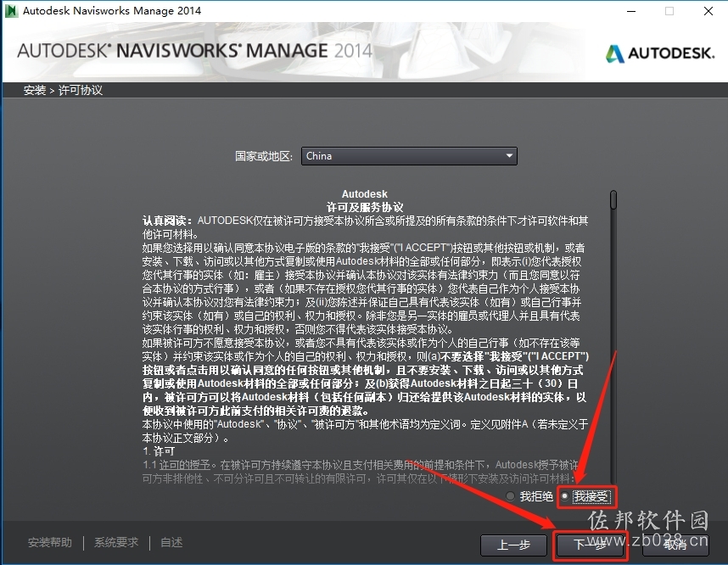The width and height of the screenshot is (728, 565).
Task: Click the license agreement scrollbar thumb
Action: [613, 199]
